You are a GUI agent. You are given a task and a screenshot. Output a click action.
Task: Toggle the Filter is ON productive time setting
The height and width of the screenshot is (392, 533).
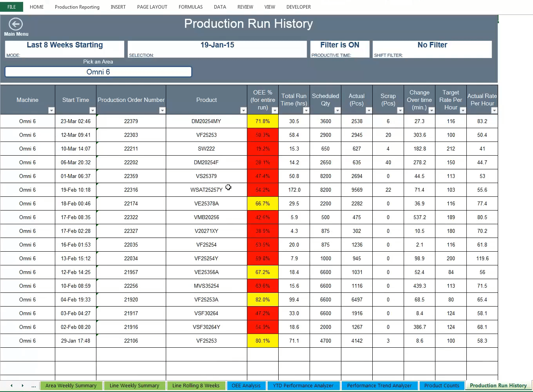tap(339, 49)
